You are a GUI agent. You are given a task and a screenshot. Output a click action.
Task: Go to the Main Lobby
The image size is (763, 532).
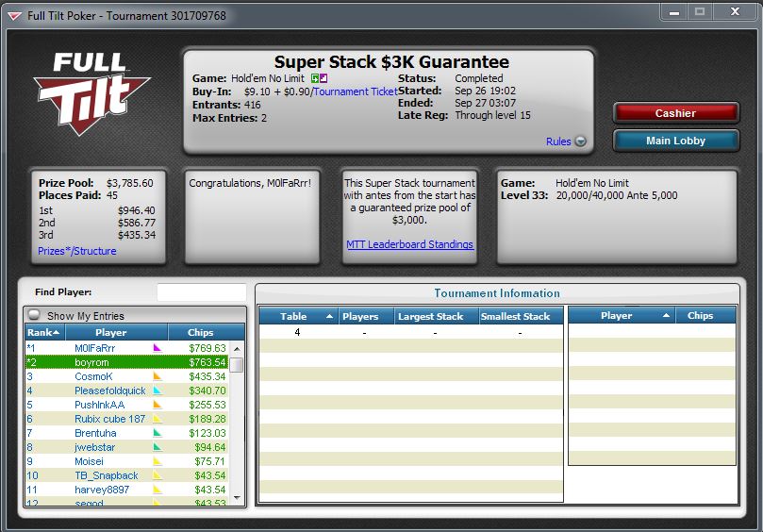coord(676,141)
